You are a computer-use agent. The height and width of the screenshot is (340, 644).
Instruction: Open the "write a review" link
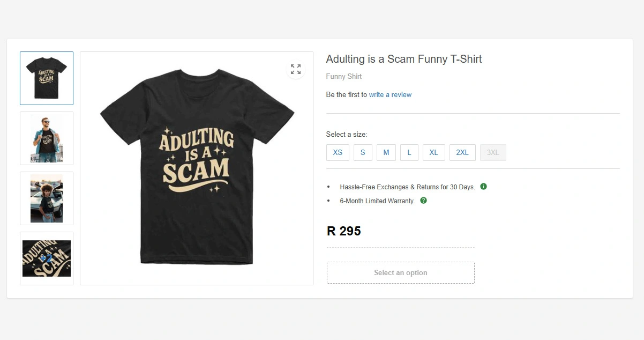pos(390,95)
